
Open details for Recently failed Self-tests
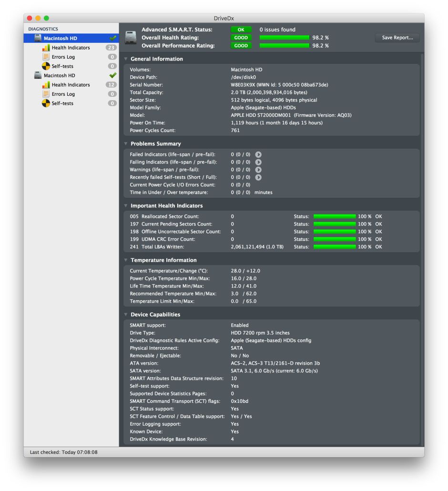click(258, 177)
